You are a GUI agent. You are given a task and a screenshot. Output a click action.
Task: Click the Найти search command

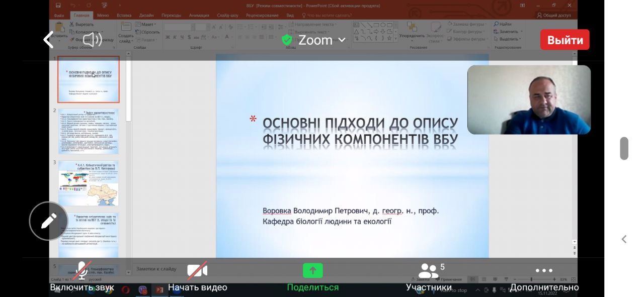(503, 24)
